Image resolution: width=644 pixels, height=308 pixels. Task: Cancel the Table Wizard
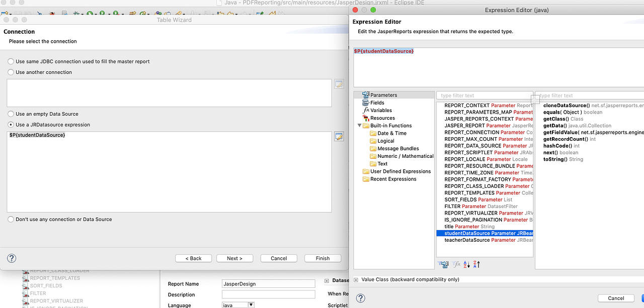279,258
